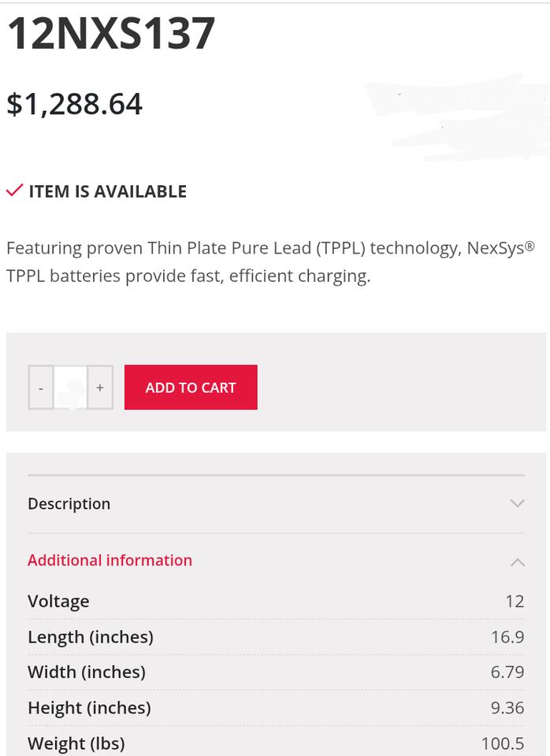The height and width of the screenshot is (756, 550).
Task: Increase quantity with the plus button
Action: pyautogui.click(x=100, y=387)
